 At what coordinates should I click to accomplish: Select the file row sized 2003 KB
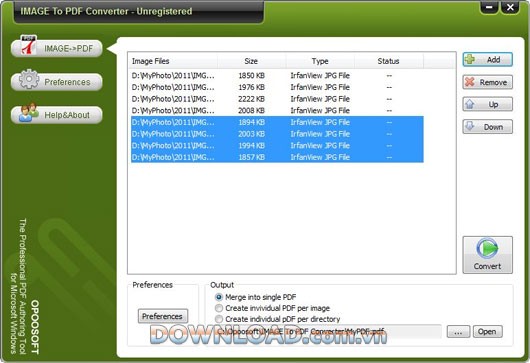tap(277, 134)
